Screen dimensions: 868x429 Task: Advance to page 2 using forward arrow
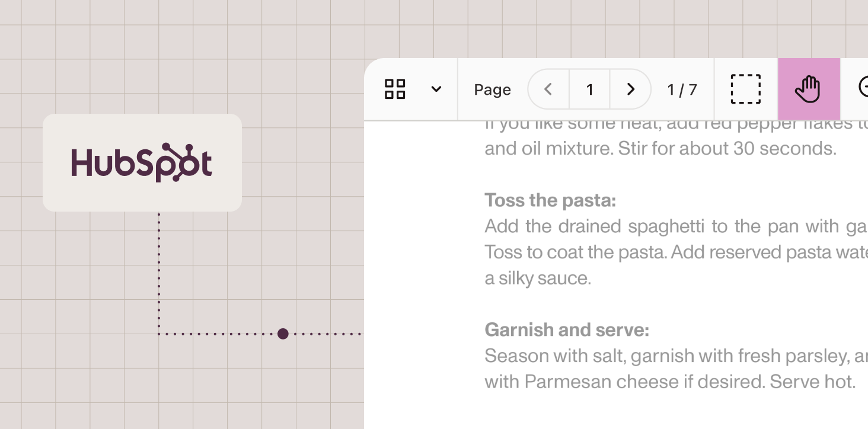(x=630, y=89)
